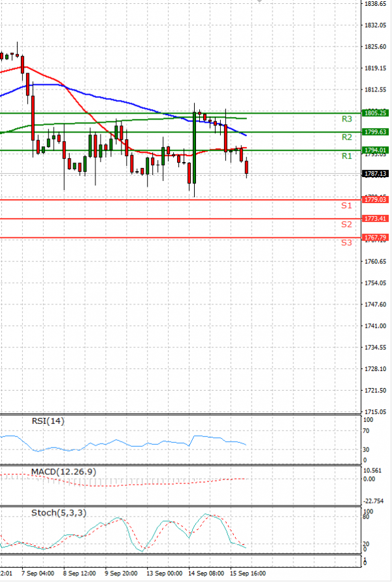Click the 13 Sep 00:00 time label
Image resolution: width=392 pixels, height=582 pixels.
coord(164,574)
